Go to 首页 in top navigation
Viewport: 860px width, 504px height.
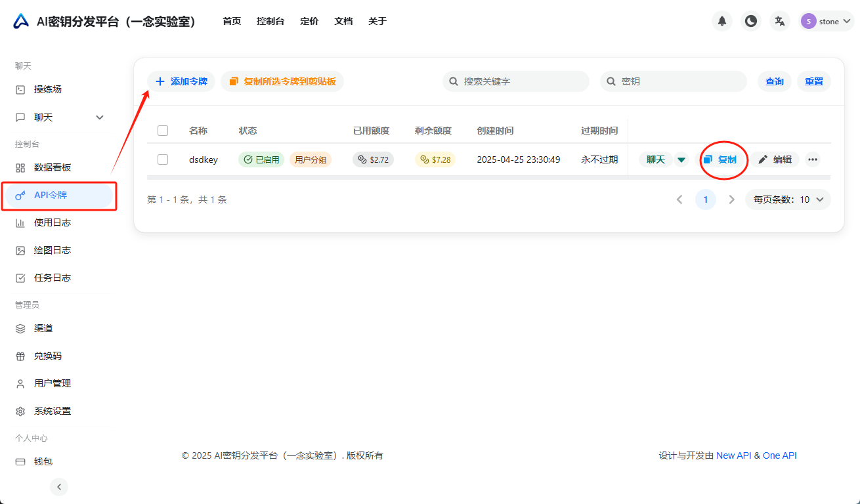[232, 21]
